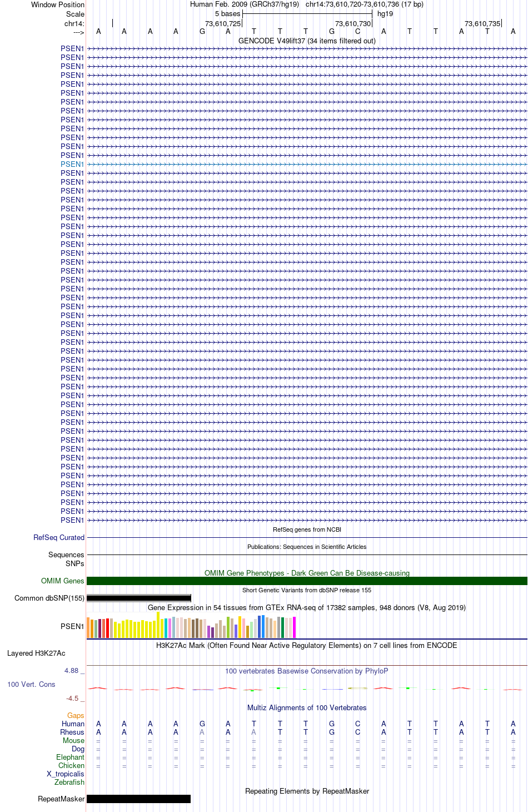The width and height of the screenshot is (528, 812).
Task: Click the 'chr14:' position label
Action: click(74, 23)
